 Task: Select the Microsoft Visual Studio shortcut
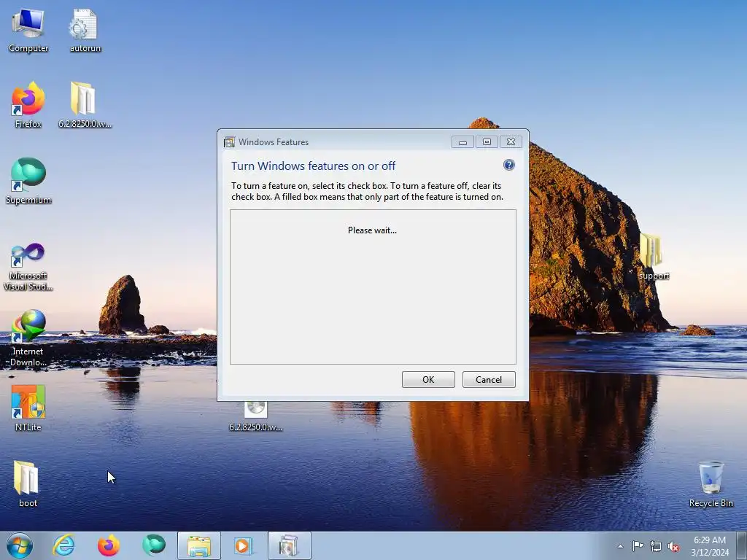(28, 267)
